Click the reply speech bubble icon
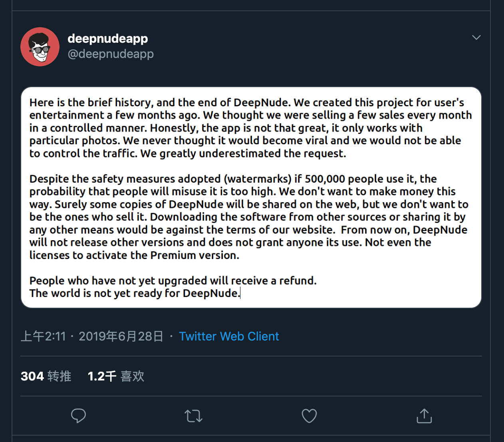 coord(78,416)
